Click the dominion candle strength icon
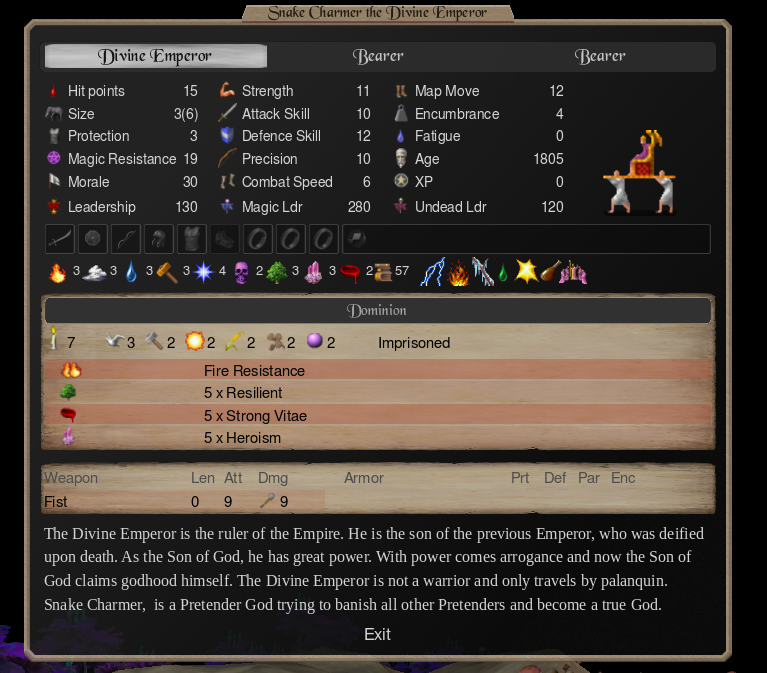 [54, 338]
